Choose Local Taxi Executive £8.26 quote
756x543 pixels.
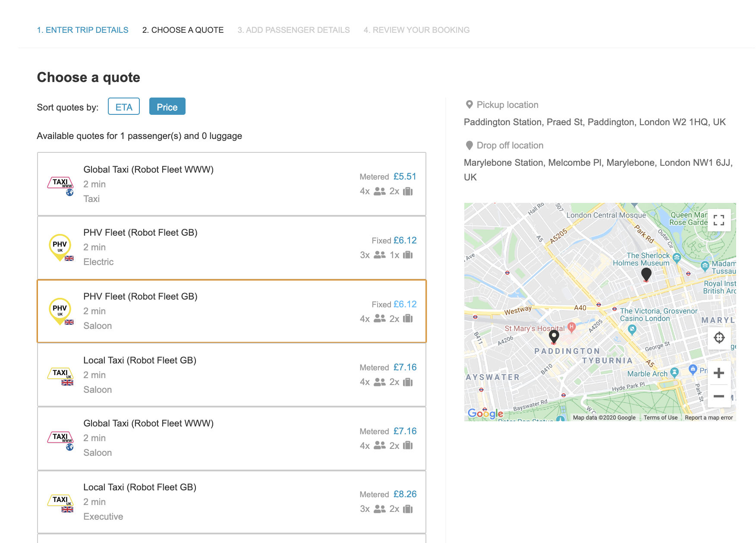click(232, 502)
